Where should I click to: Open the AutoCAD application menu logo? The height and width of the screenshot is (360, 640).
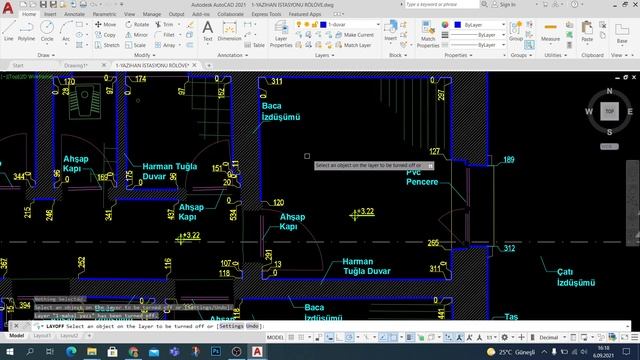(x=8, y=7)
